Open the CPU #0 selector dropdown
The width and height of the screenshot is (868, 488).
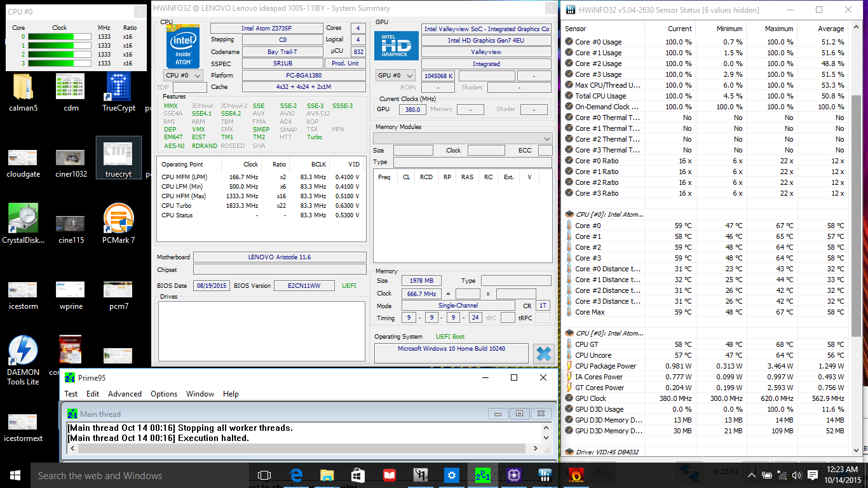point(183,76)
